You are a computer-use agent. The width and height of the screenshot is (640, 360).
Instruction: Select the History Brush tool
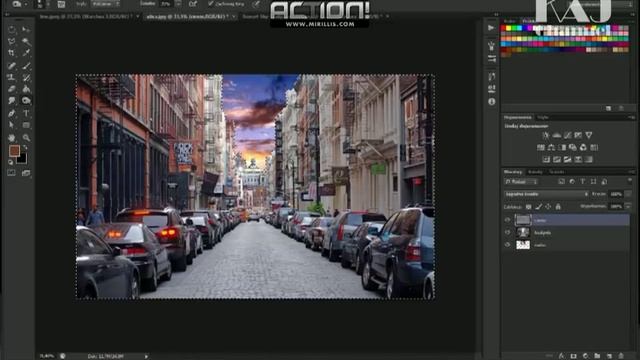click(26, 77)
